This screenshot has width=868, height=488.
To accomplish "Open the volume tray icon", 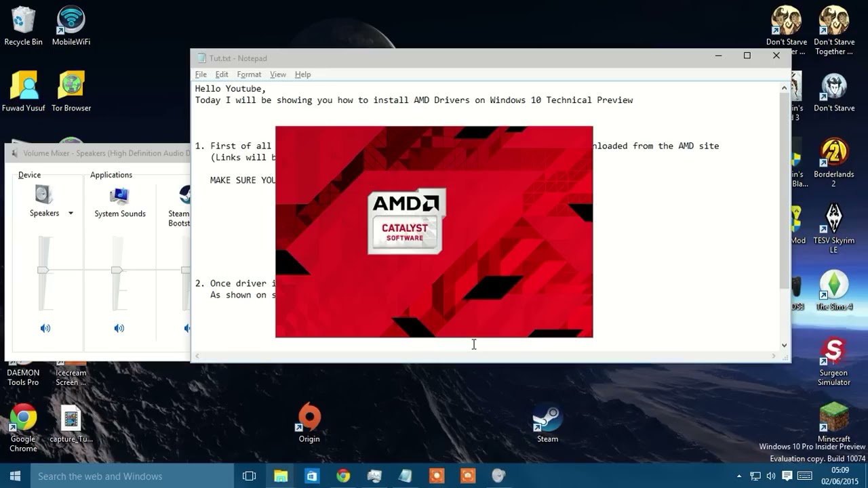I will coord(771,476).
